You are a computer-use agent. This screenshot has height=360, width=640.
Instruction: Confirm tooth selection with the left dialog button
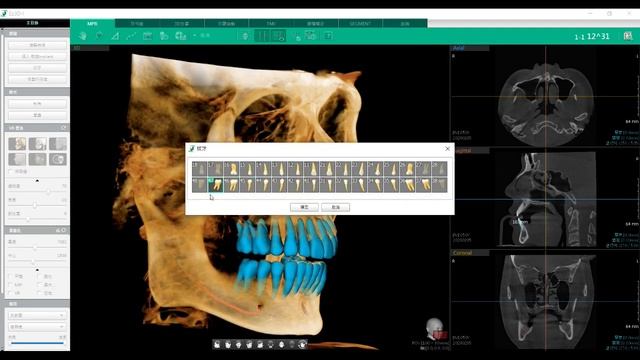304,207
